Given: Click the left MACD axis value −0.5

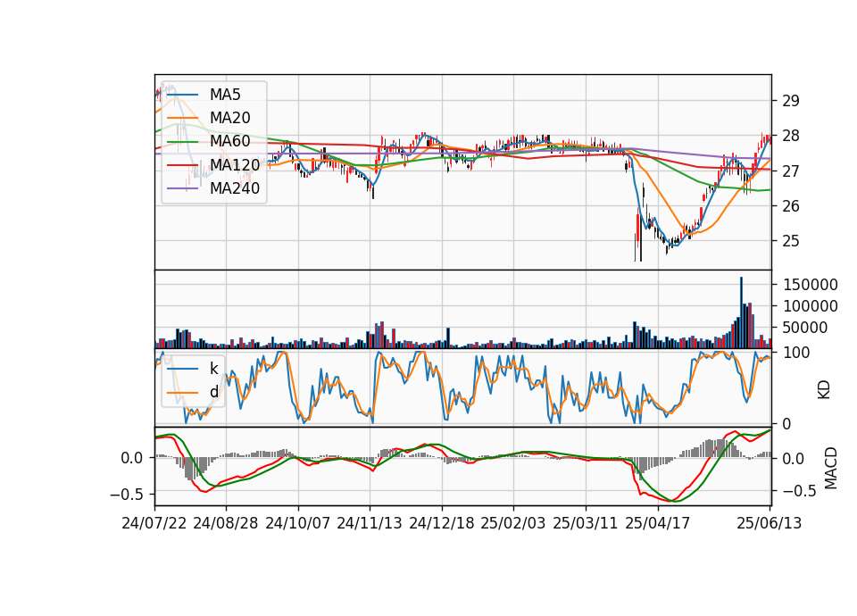Looking at the screenshot, I should point(126,495).
